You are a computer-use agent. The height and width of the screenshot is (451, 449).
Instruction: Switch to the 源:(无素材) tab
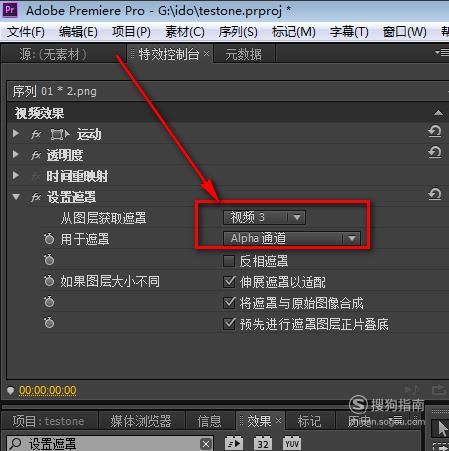(53, 54)
